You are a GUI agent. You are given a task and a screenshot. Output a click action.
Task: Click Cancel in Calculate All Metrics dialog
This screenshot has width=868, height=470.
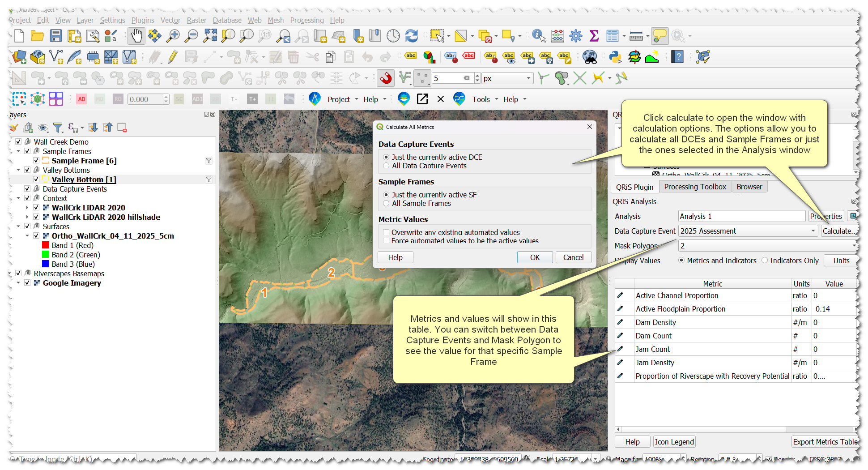tap(573, 257)
